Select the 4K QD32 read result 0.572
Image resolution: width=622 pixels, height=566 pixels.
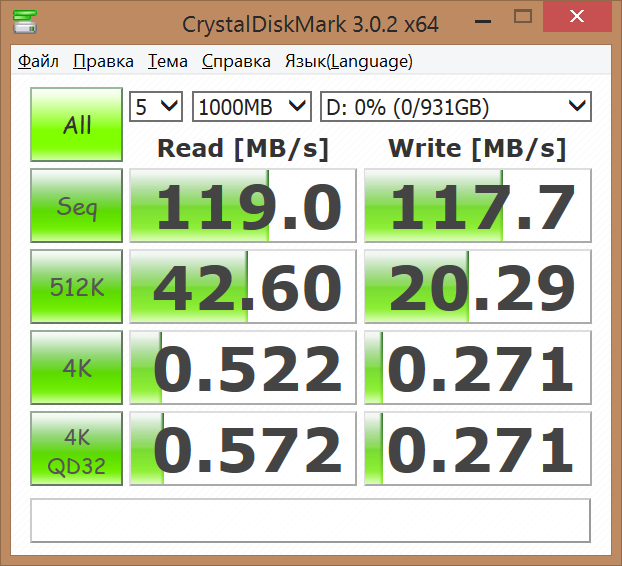(x=243, y=448)
